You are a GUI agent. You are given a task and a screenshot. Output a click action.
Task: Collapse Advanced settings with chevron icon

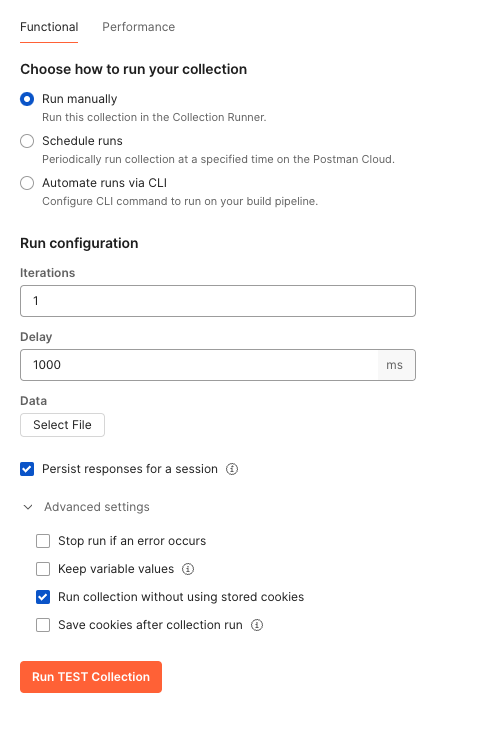(x=28, y=507)
